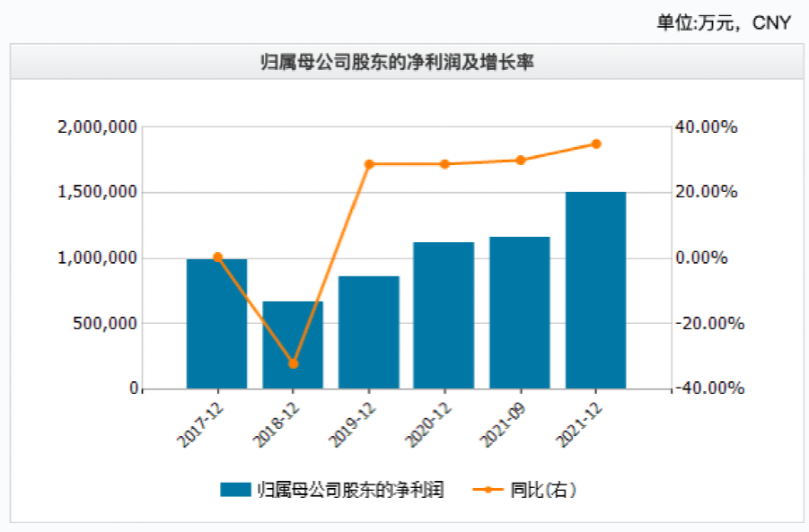Select the tallest bar for 2021-12
Image resolution: width=809 pixels, height=532 pixels.
coord(595,291)
